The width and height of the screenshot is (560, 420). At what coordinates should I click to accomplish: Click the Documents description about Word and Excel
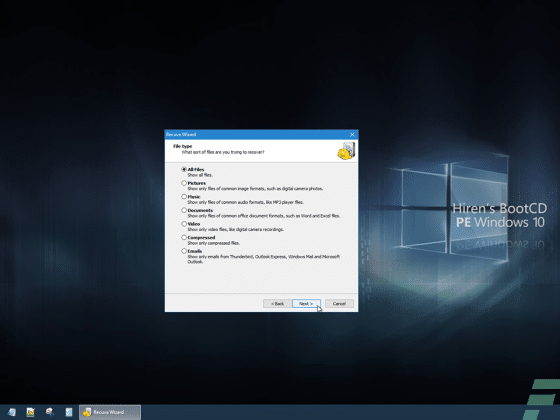point(264,216)
